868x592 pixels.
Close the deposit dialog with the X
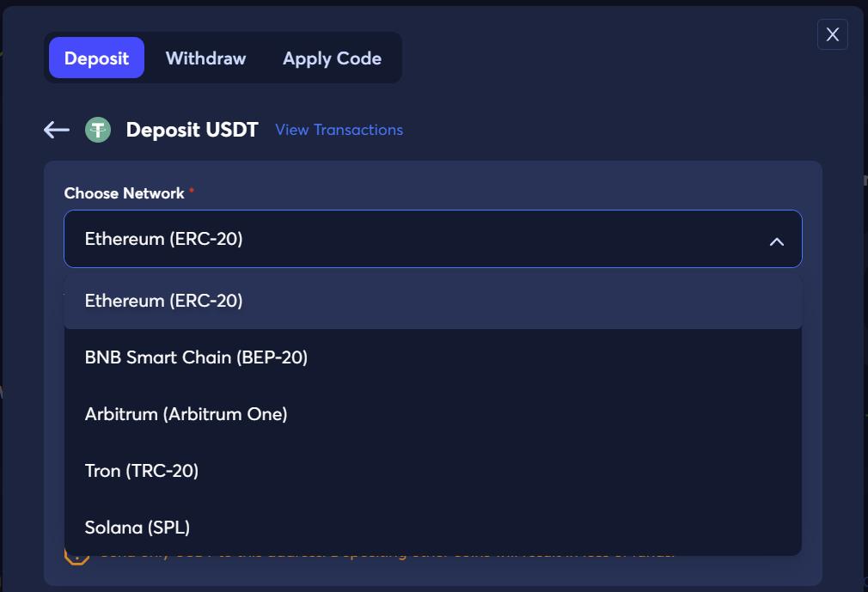tap(832, 34)
